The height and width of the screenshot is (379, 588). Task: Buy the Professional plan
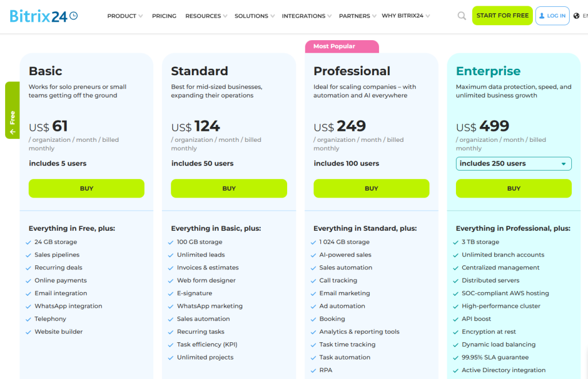(x=372, y=188)
